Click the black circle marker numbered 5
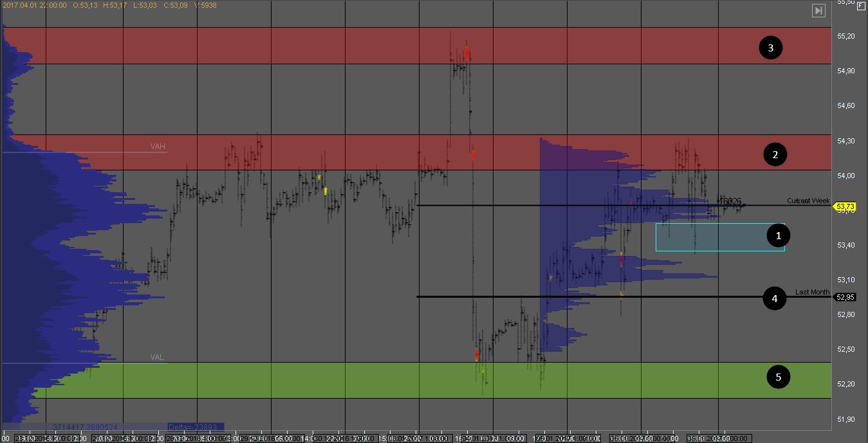 pos(778,377)
